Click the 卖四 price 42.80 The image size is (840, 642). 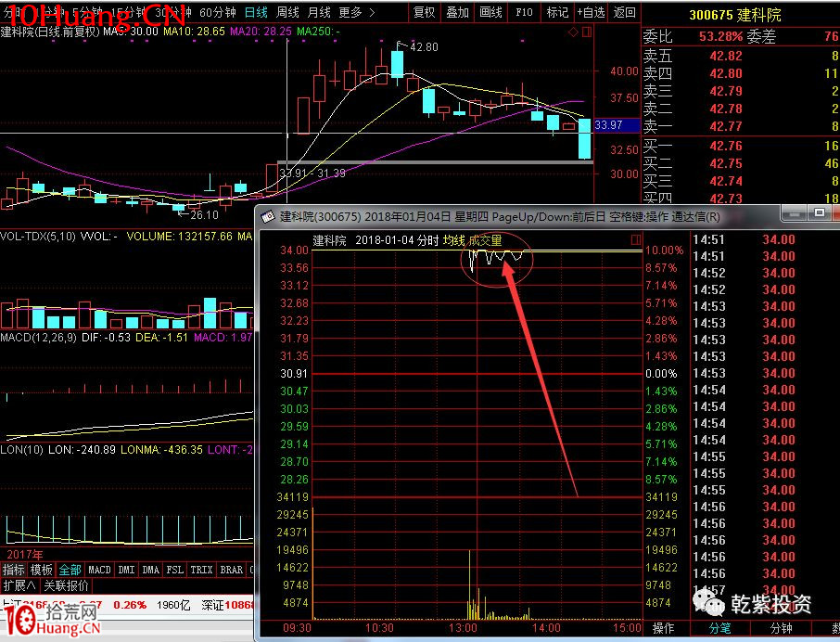(726, 73)
